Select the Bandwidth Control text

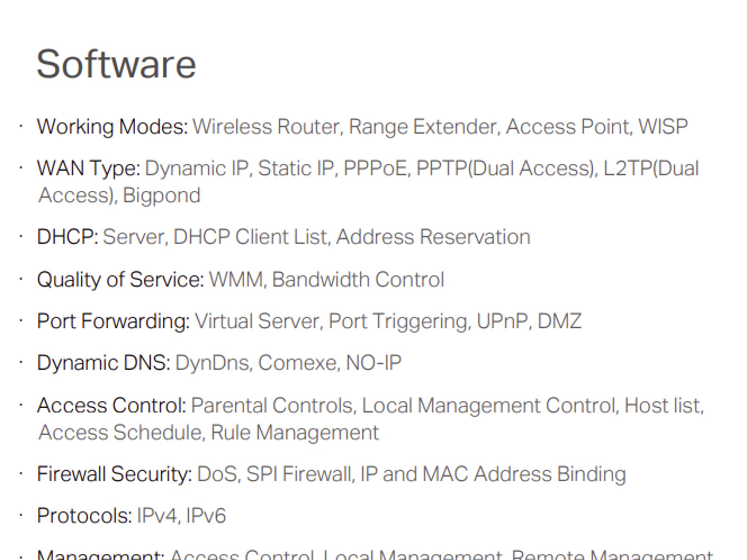point(358,280)
